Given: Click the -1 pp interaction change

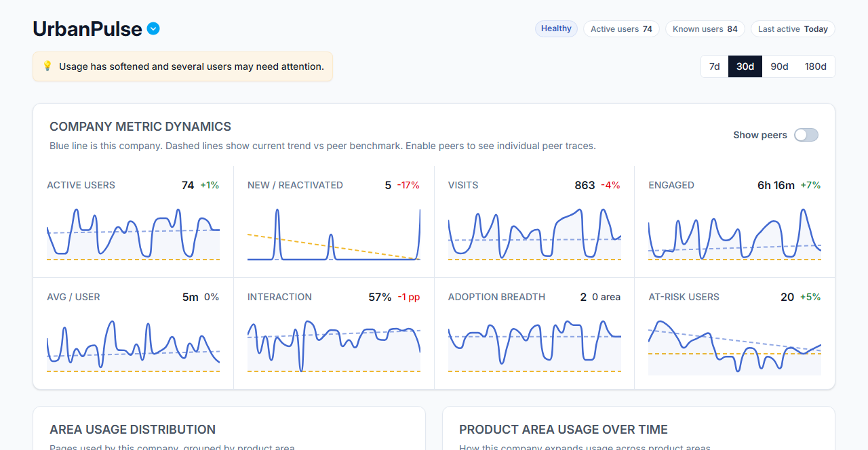Looking at the screenshot, I should tap(409, 297).
